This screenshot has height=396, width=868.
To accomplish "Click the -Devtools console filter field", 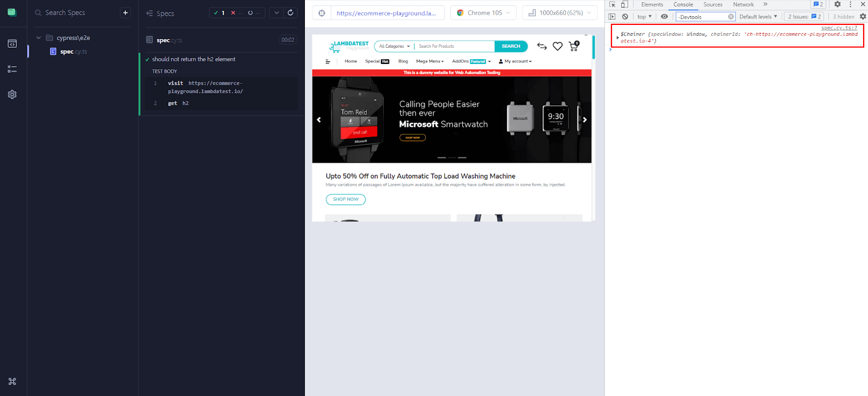I will (701, 17).
